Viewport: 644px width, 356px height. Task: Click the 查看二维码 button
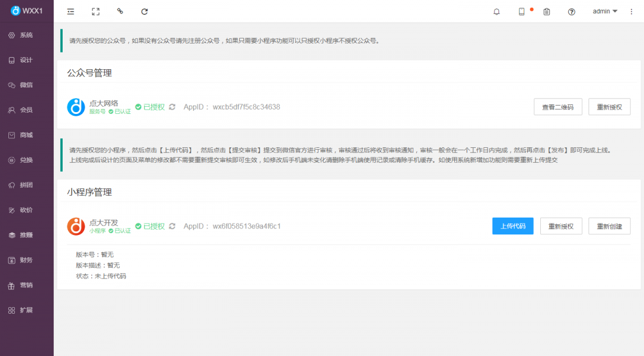coord(558,107)
